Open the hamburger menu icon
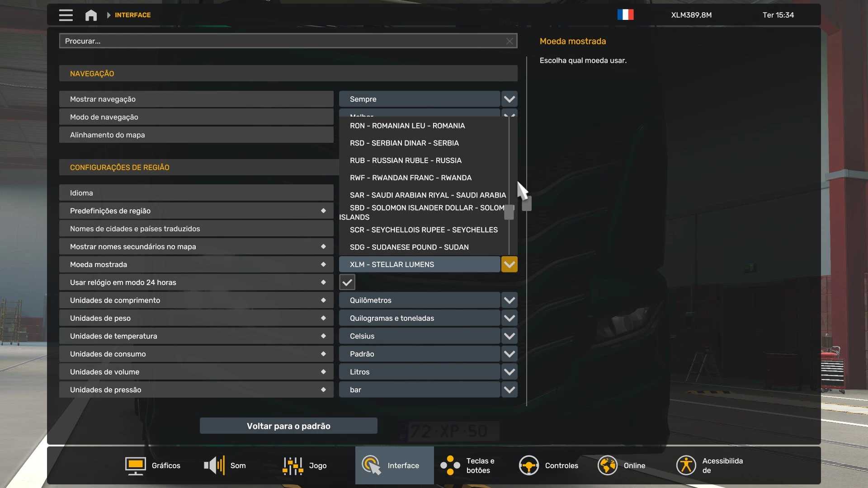This screenshot has width=868, height=488. click(x=66, y=15)
